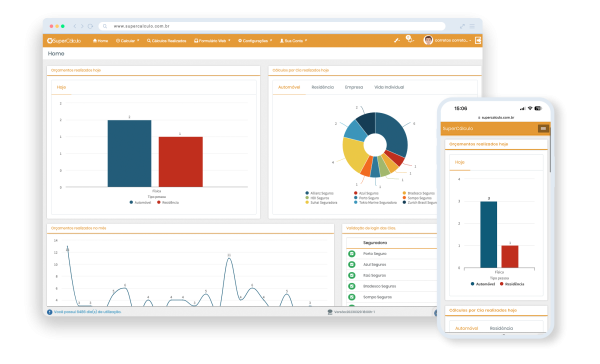Expand the Formulário Web dropdown menu
This screenshot has height=364, width=600.
(212, 41)
